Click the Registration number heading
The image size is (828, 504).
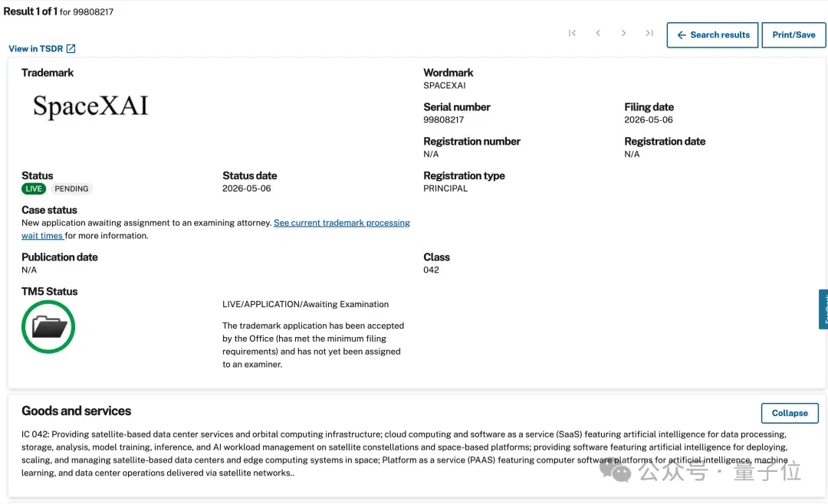coord(472,142)
